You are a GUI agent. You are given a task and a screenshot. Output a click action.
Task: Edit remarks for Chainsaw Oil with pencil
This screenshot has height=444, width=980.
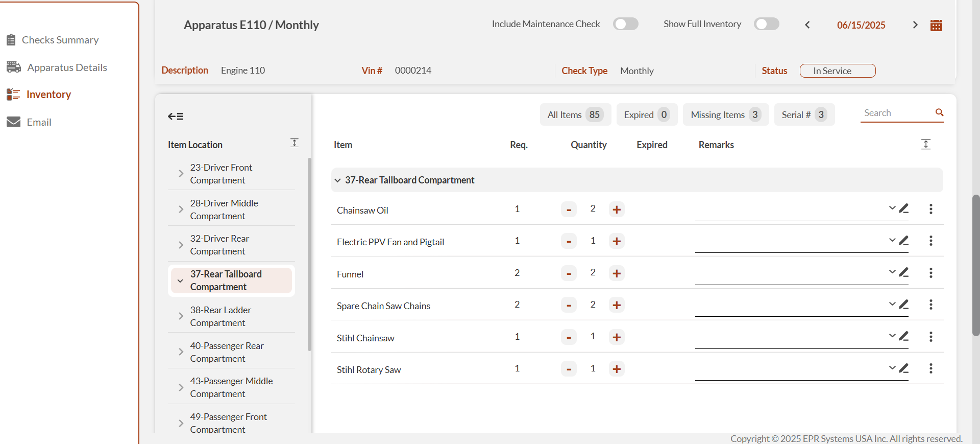click(x=904, y=208)
